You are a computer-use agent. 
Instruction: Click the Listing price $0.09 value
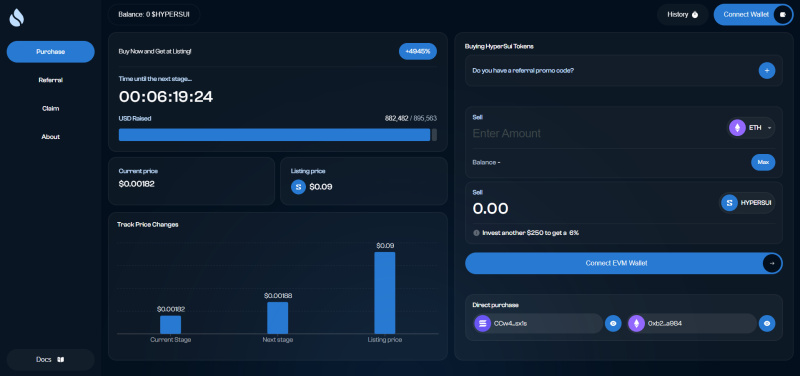click(320, 187)
